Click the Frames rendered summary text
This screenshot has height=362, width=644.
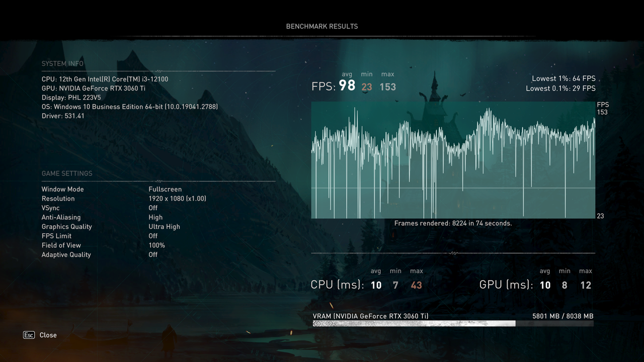(x=453, y=223)
